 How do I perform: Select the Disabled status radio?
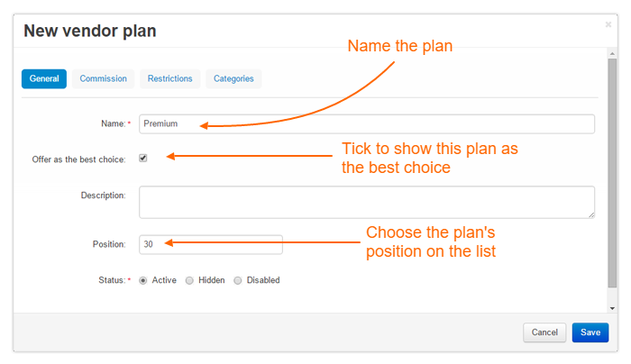point(238,280)
